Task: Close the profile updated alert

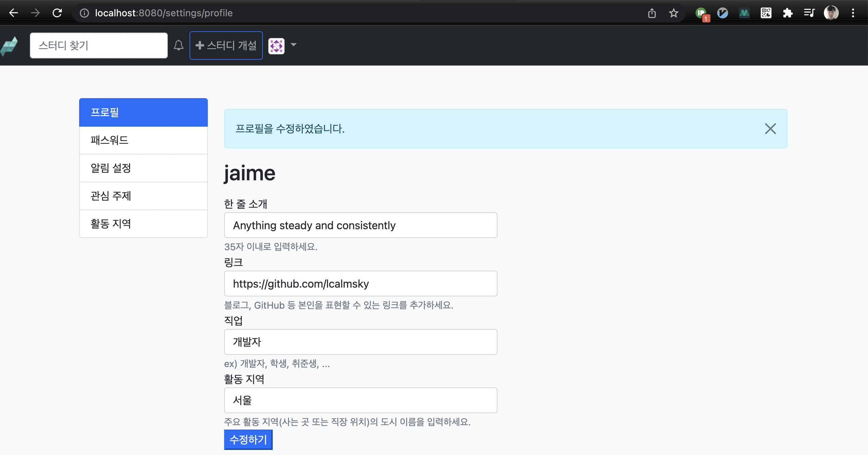Action: 770,129
